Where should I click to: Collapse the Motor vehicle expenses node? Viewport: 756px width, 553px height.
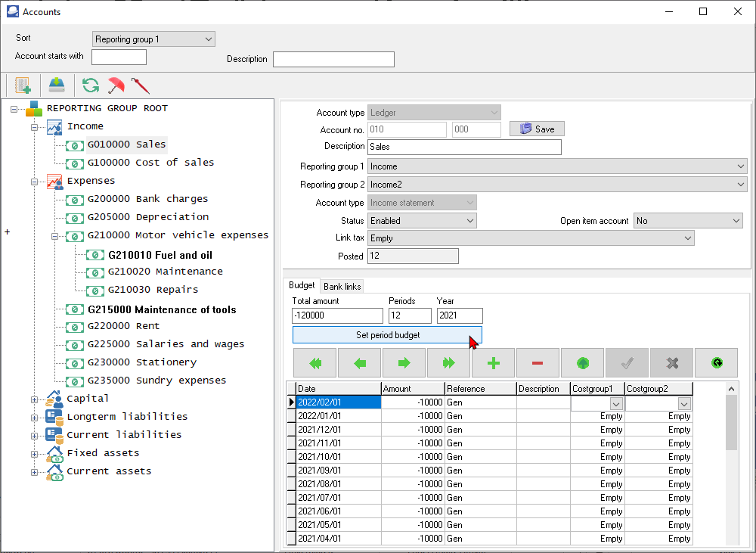point(54,236)
